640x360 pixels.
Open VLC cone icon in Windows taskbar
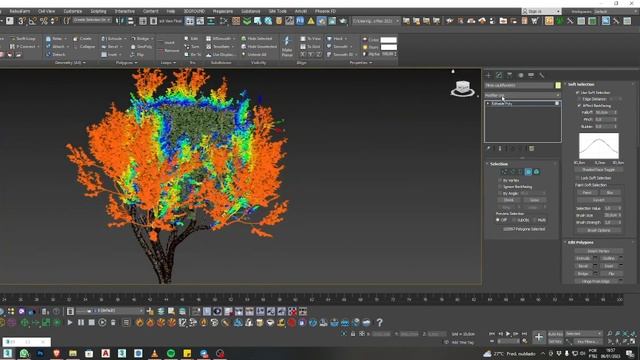(x=155, y=353)
